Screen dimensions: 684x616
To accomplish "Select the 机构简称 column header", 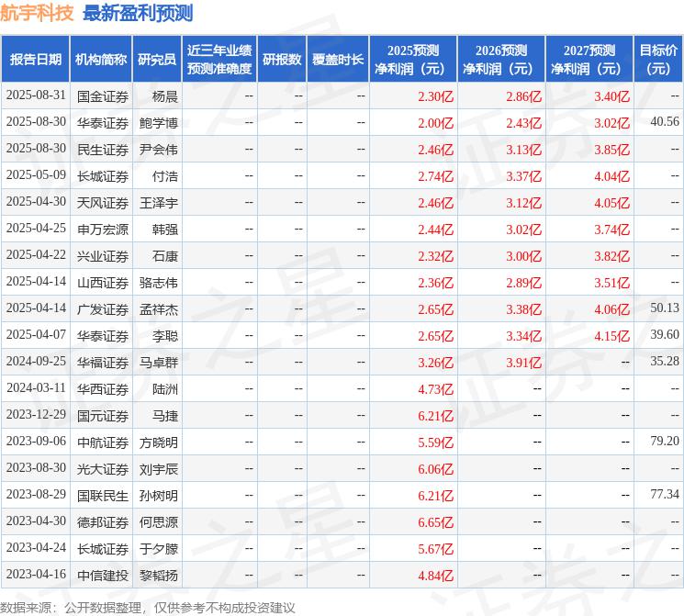I will [x=101, y=60].
